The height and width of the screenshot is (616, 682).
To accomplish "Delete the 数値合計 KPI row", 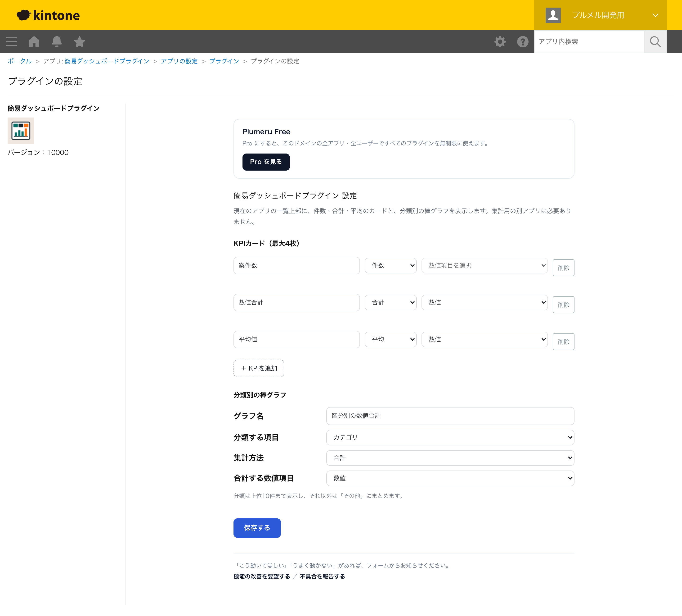I will pos(563,305).
